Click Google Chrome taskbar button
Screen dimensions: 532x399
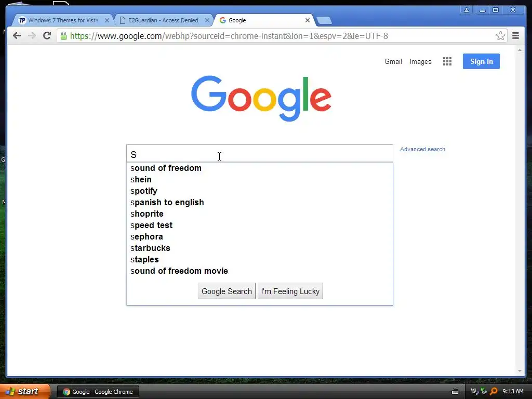(98, 392)
